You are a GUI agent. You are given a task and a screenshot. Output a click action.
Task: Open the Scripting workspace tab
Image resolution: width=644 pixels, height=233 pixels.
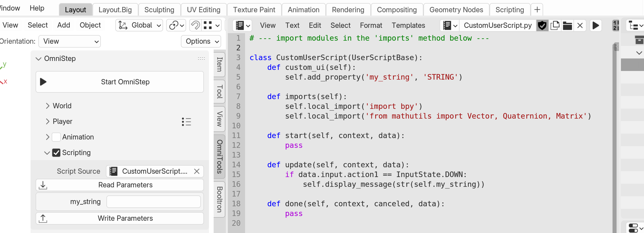[x=510, y=10]
